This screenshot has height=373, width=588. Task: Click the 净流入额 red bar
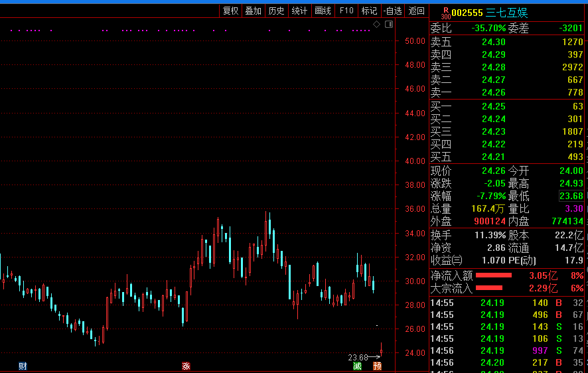[x=494, y=275]
